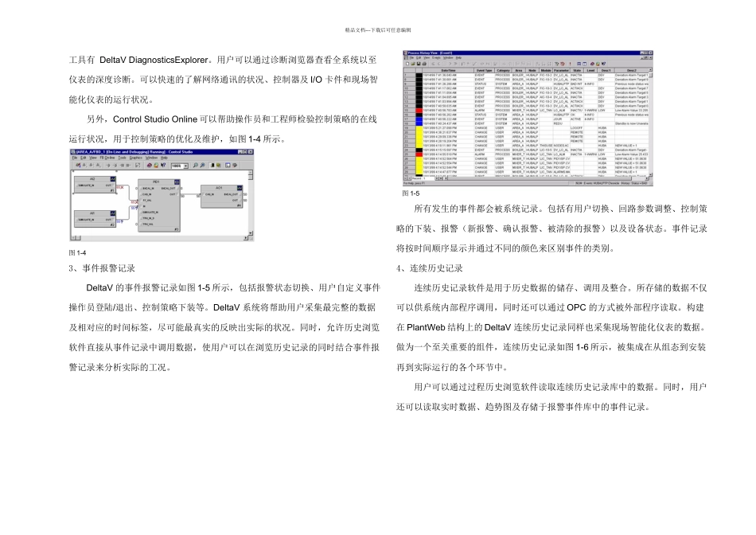Click tile horizontal icon in Process History toolbar
This screenshot has height=535, width=756.
[579, 64]
